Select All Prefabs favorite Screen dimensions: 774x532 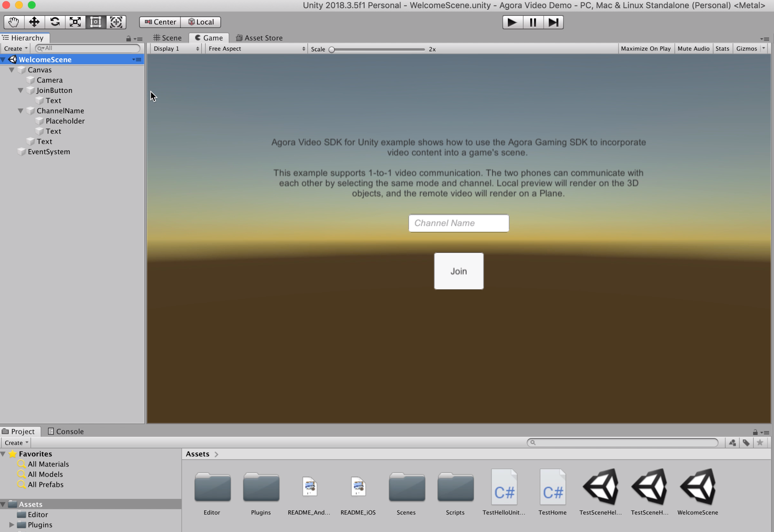click(45, 485)
